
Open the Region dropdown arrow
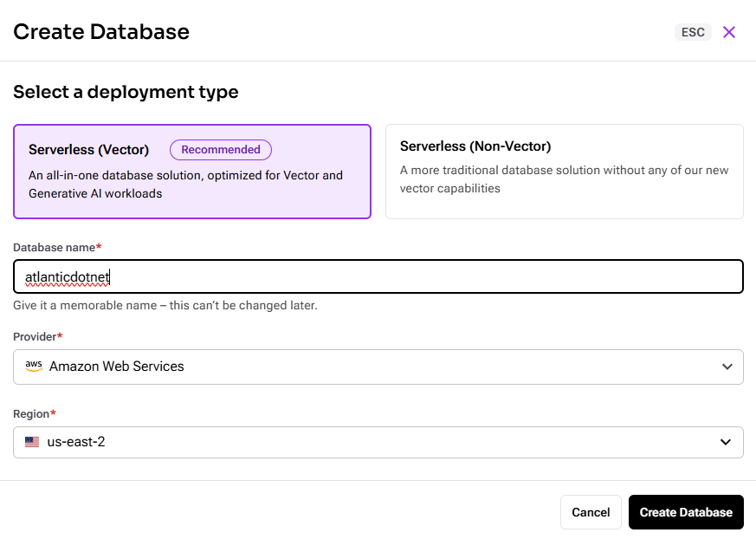pyautogui.click(x=726, y=443)
